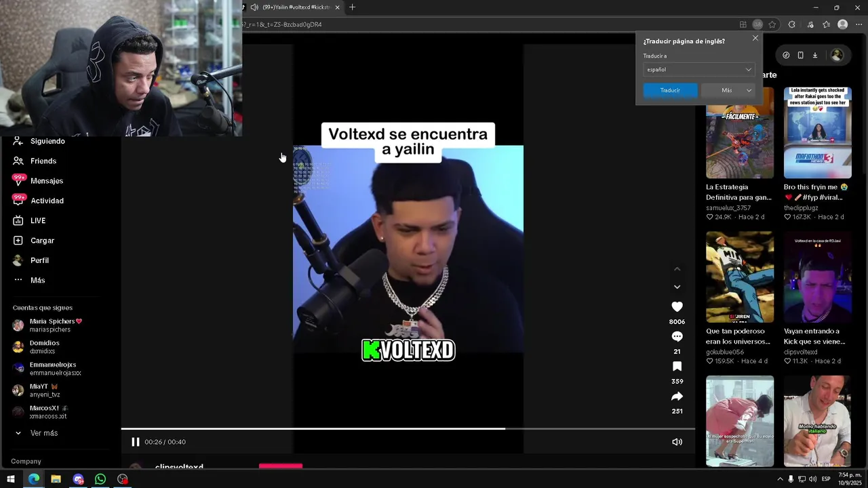The width and height of the screenshot is (868, 488).
Task: Show hidden system tray icons
Action: [780, 479]
